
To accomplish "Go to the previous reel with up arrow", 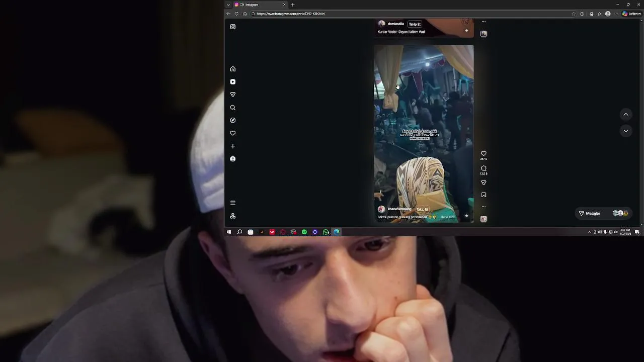I will 626,115.
